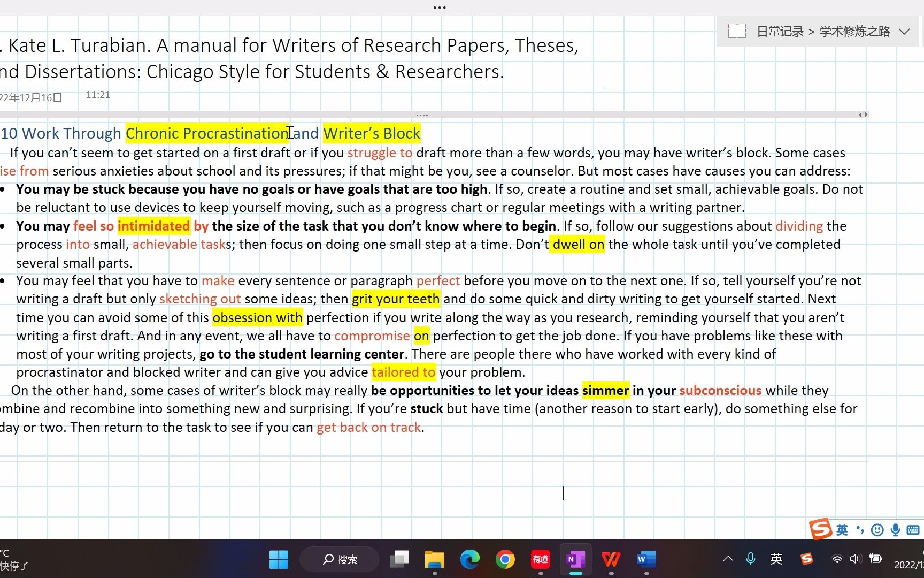924x578 pixels.
Task: Open the notebook panel icon beside 日常记录
Action: (737, 31)
